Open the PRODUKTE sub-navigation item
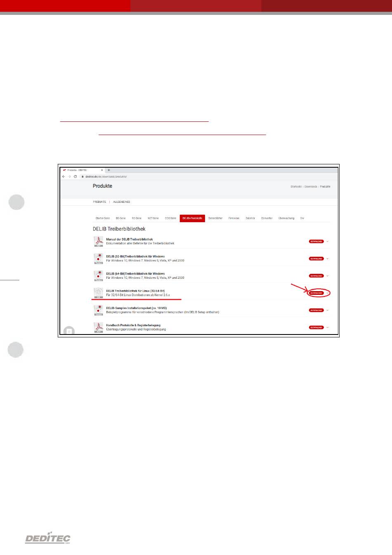392x555 pixels. 99,202
